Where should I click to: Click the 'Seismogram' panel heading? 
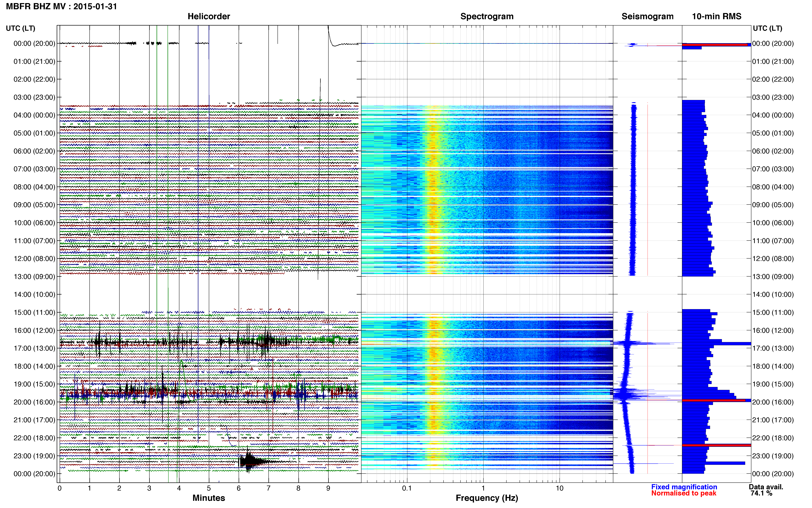[647, 16]
